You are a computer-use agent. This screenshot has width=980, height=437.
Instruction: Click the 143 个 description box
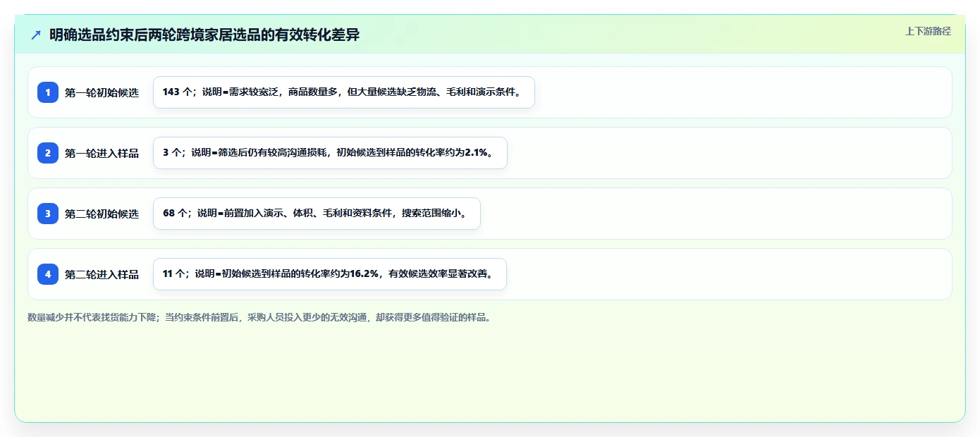pos(344,92)
